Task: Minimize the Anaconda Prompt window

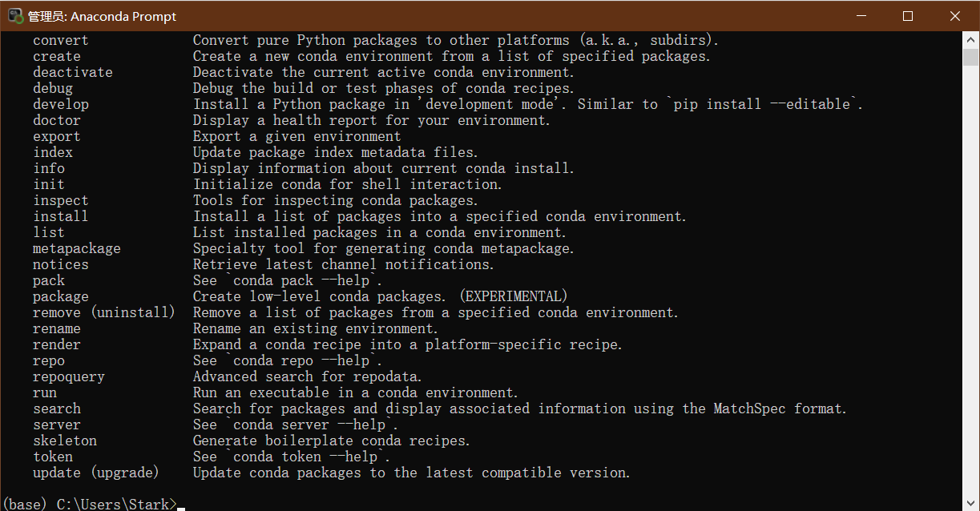Action: pyautogui.click(x=861, y=16)
